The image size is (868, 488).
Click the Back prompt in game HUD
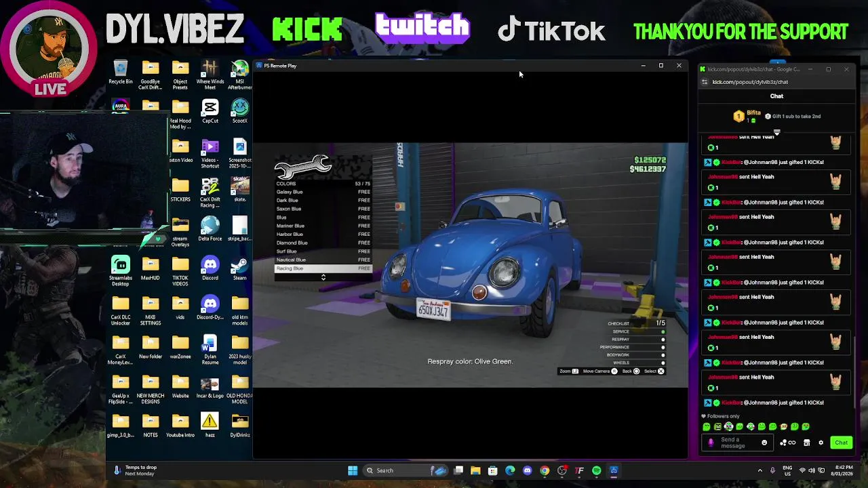coord(631,371)
